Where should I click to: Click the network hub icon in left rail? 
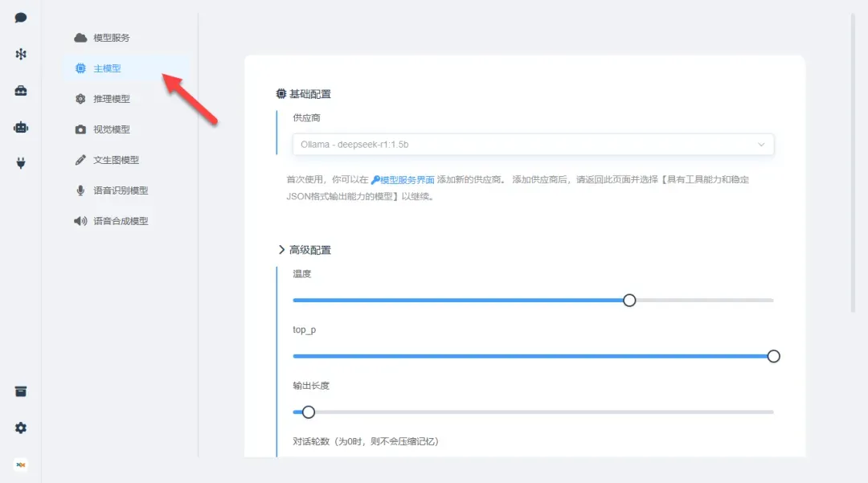tap(21, 54)
